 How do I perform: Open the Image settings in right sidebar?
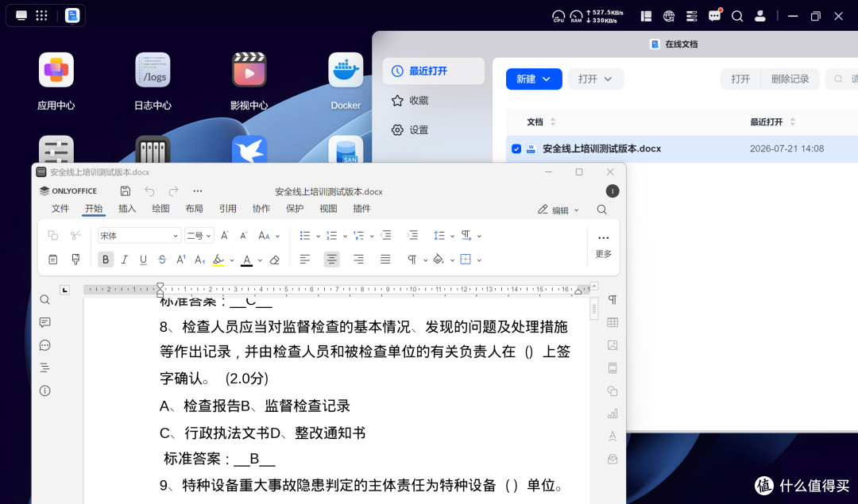point(613,345)
